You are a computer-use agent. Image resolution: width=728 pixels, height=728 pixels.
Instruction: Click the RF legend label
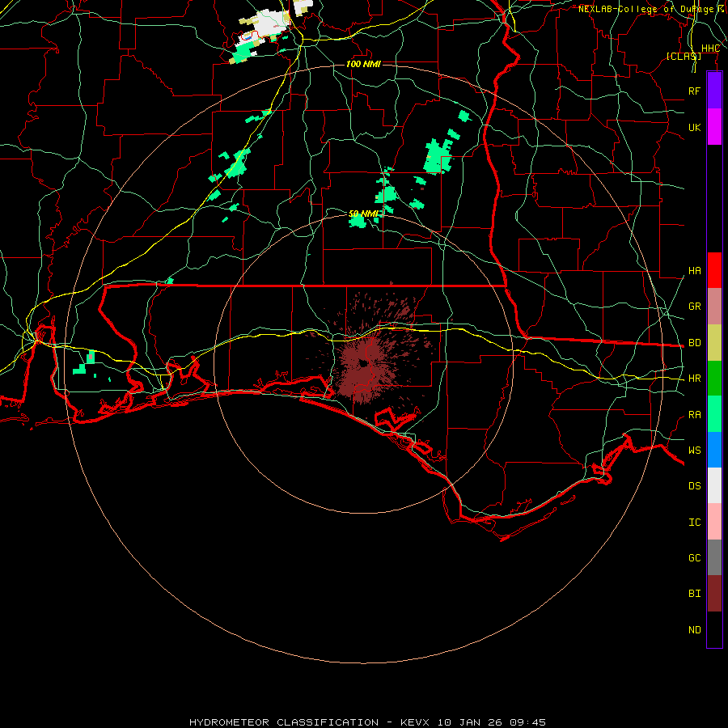[x=694, y=91]
